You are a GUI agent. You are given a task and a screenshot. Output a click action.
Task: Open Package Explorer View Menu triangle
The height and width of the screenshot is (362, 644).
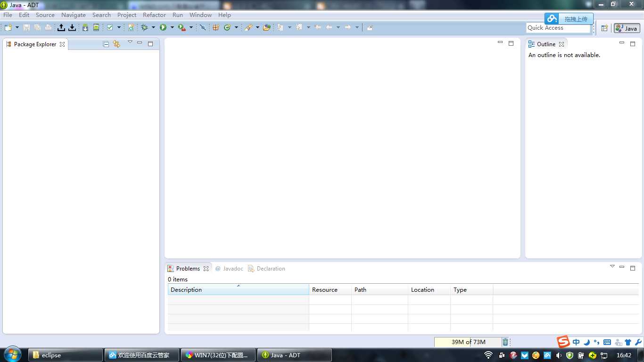pyautogui.click(x=130, y=42)
